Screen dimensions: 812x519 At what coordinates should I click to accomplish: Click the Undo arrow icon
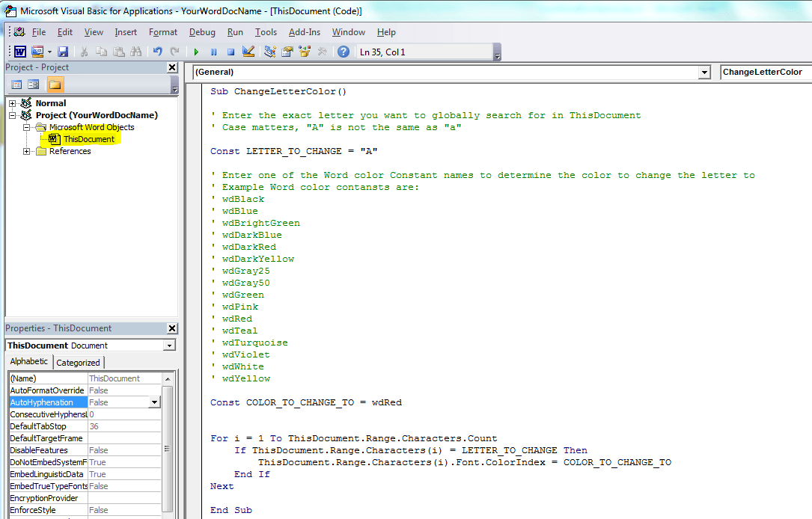tap(157, 52)
